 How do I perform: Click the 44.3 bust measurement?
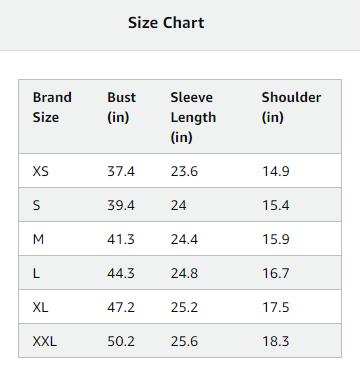tap(121, 273)
